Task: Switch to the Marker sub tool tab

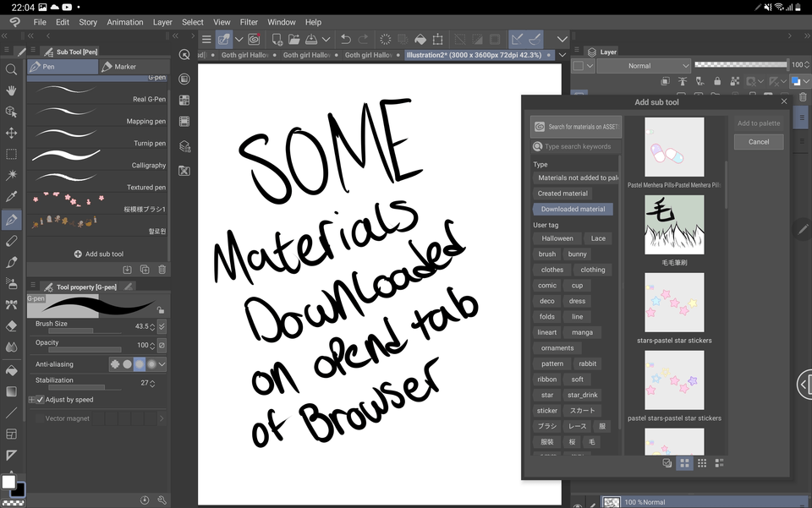Action: click(x=133, y=67)
